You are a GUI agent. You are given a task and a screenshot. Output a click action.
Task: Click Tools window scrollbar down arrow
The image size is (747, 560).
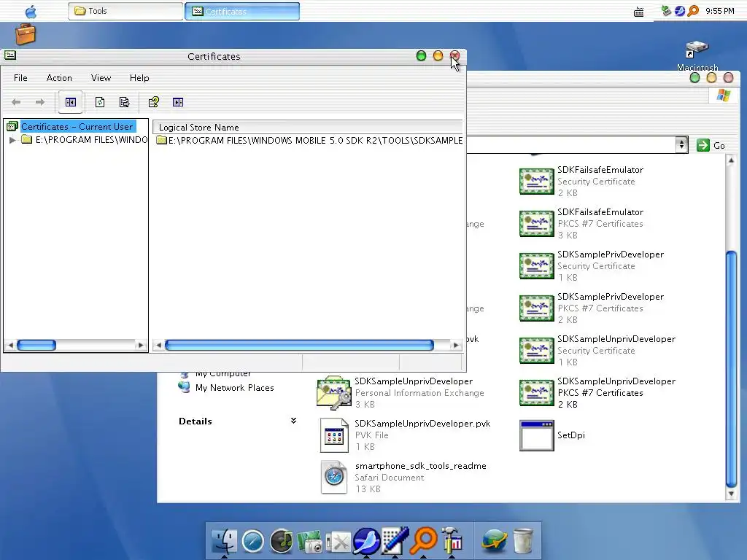click(x=731, y=494)
